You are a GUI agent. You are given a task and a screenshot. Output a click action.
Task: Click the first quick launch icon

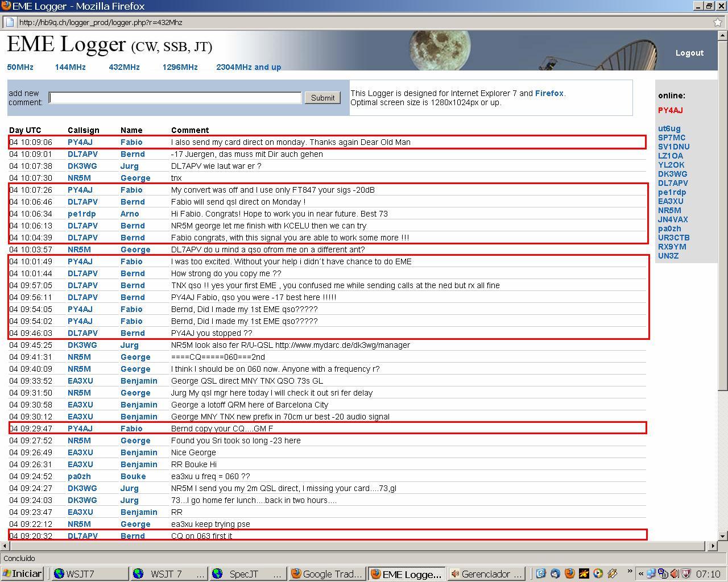pyautogui.click(x=541, y=573)
